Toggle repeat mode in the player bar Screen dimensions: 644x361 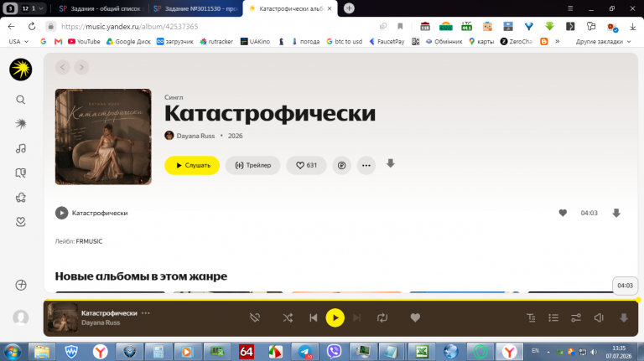click(382, 318)
